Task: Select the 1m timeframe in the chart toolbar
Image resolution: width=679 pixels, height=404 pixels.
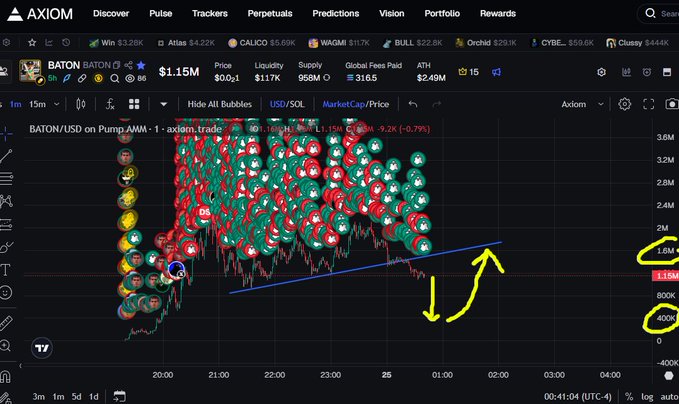Action: pyautogui.click(x=16, y=104)
